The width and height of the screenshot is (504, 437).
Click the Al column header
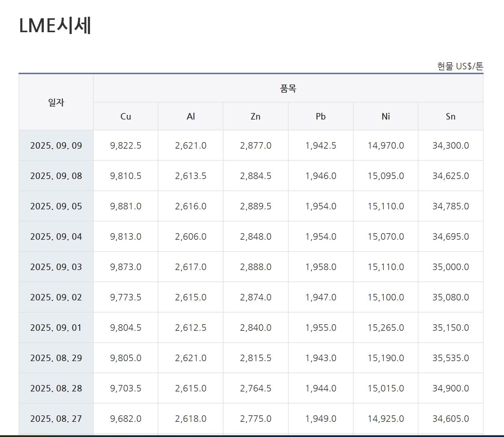[191, 116]
